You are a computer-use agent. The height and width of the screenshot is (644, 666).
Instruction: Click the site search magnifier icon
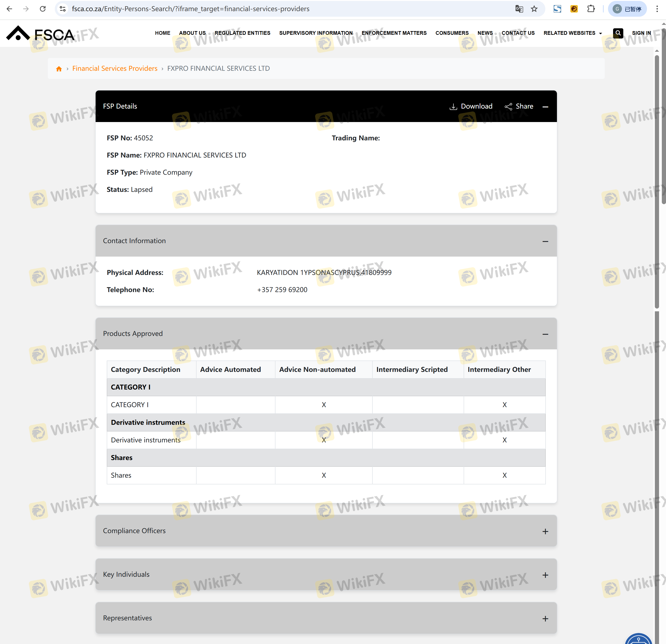tap(618, 33)
